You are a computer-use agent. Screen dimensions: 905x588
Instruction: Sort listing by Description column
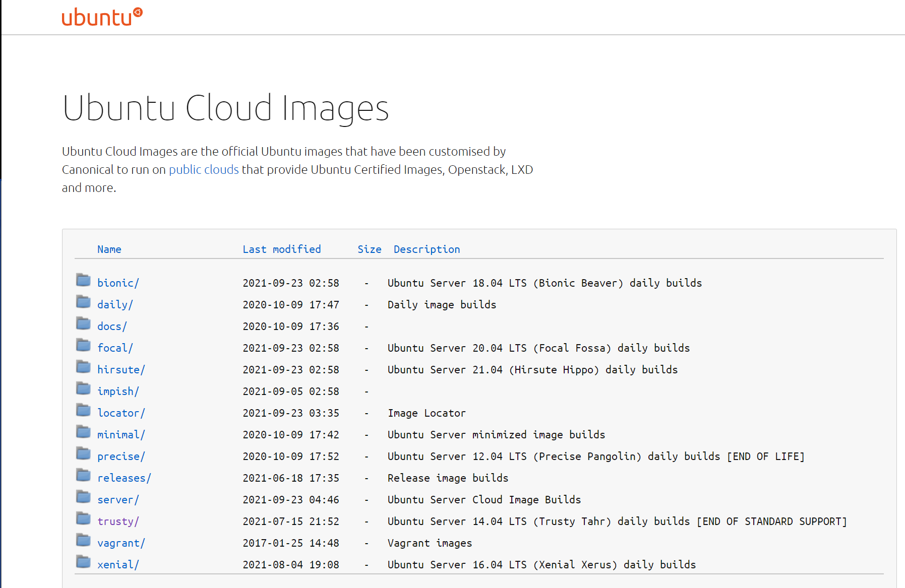(427, 249)
